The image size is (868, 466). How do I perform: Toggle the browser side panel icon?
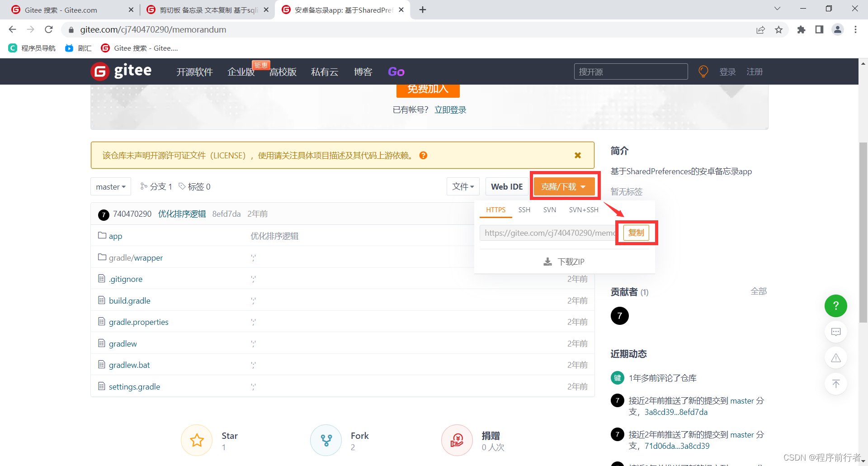(x=819, y=30)
